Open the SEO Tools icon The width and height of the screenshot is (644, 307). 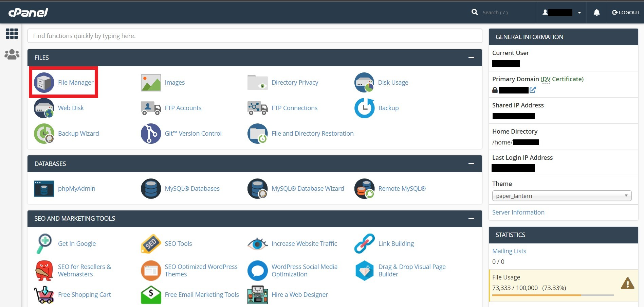(150, 243)
